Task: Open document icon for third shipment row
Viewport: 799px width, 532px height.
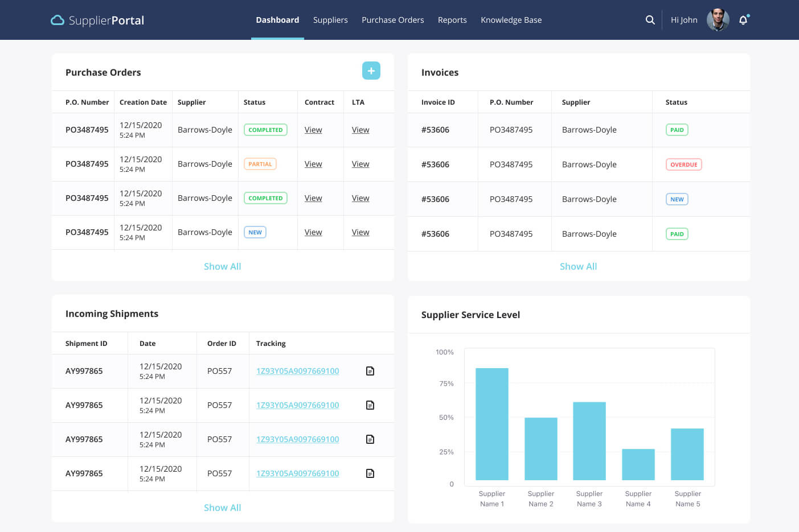Action: coord(370,439)
